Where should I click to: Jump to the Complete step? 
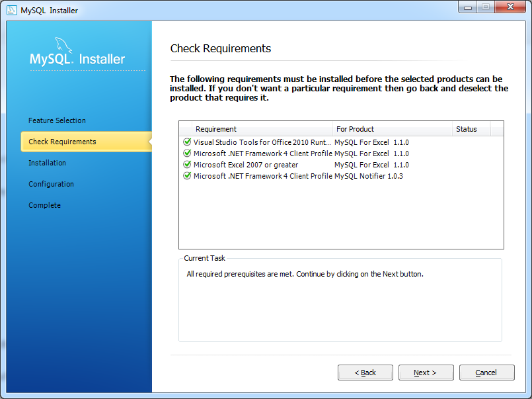coord(44,205)
